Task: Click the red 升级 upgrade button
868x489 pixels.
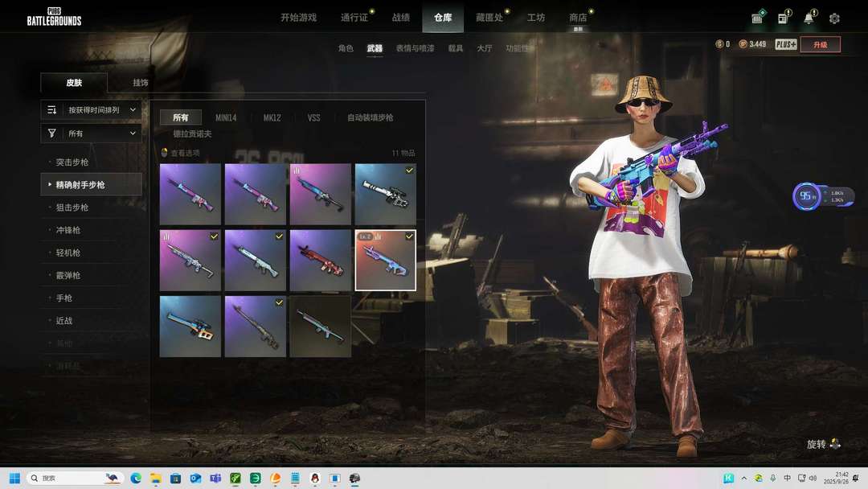Action: pyautogui.click(x=821, y=44)
